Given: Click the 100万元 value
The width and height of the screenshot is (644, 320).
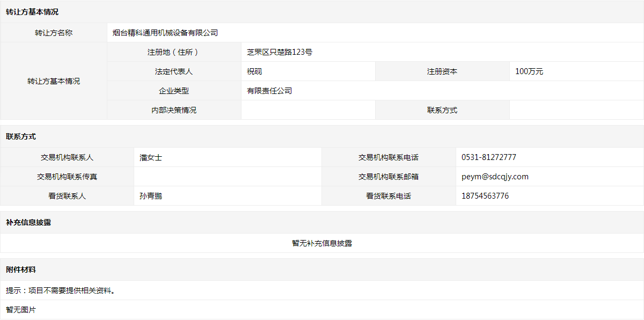Looking at the screenshot, I should click(x=529, y=71).
